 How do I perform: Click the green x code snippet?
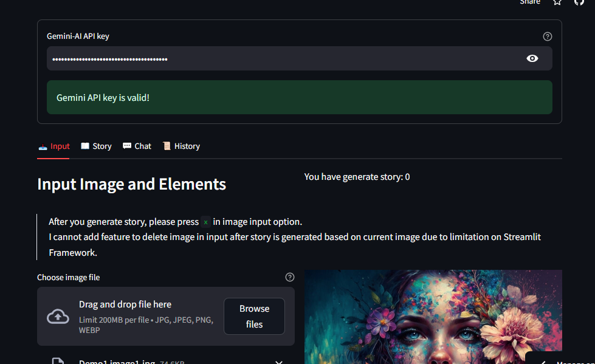[205, 222]
